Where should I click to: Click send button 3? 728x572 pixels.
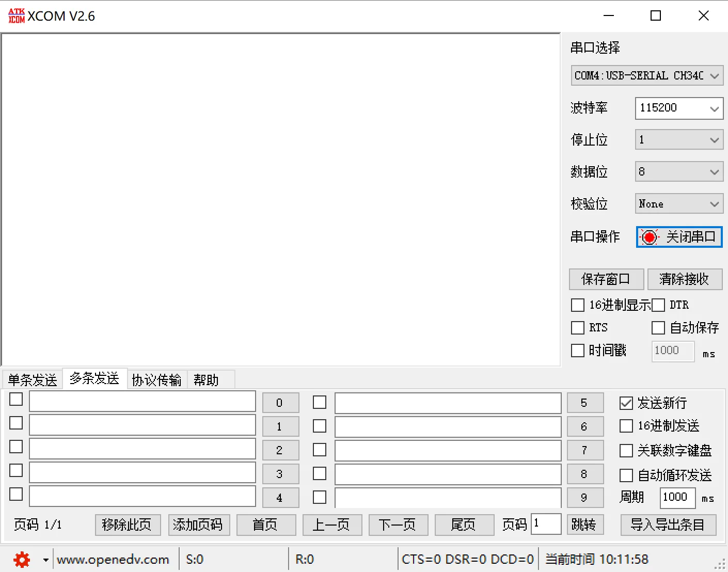(280, 474)
